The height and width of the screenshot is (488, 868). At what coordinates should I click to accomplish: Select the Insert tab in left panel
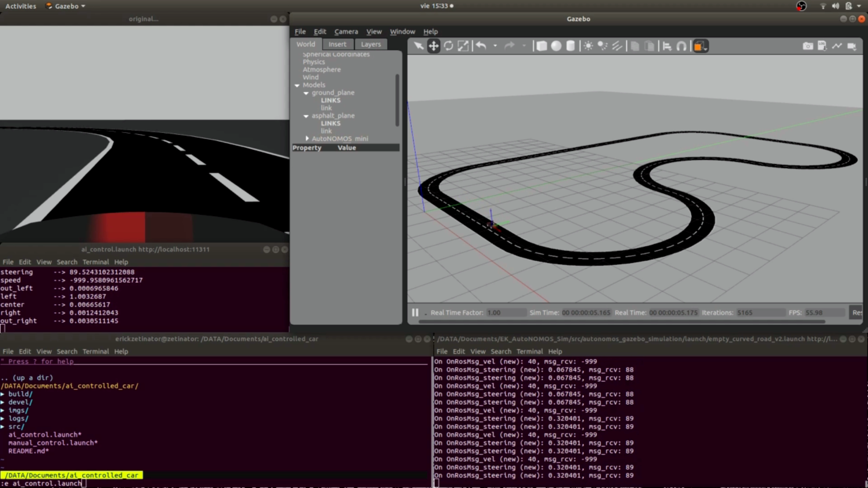337,43
